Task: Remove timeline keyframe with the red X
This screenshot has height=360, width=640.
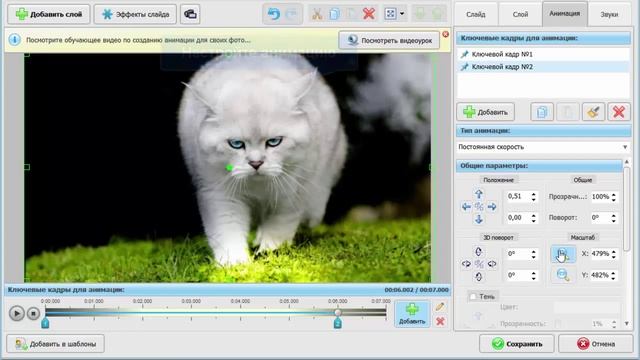Action: [x=440, y=321]
